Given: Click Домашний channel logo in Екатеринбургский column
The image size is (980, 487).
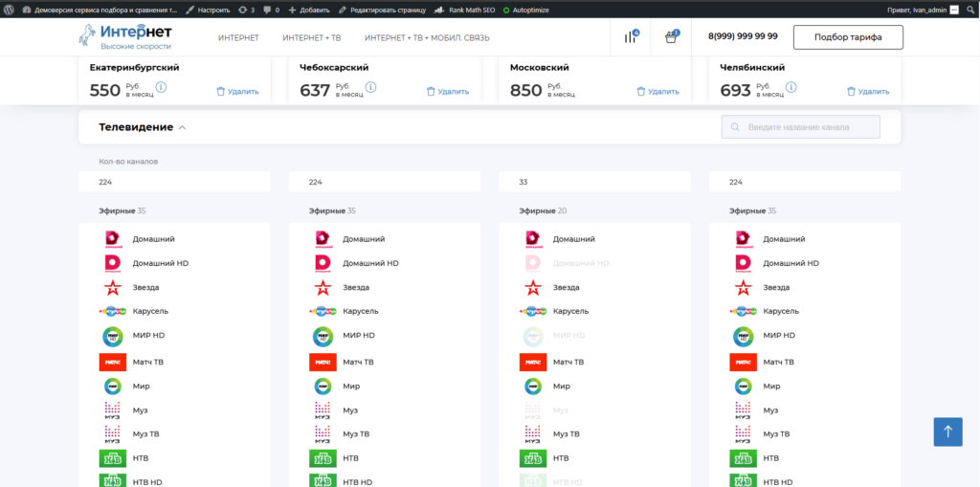Looking at the screenshot, I should click(113, 239).
